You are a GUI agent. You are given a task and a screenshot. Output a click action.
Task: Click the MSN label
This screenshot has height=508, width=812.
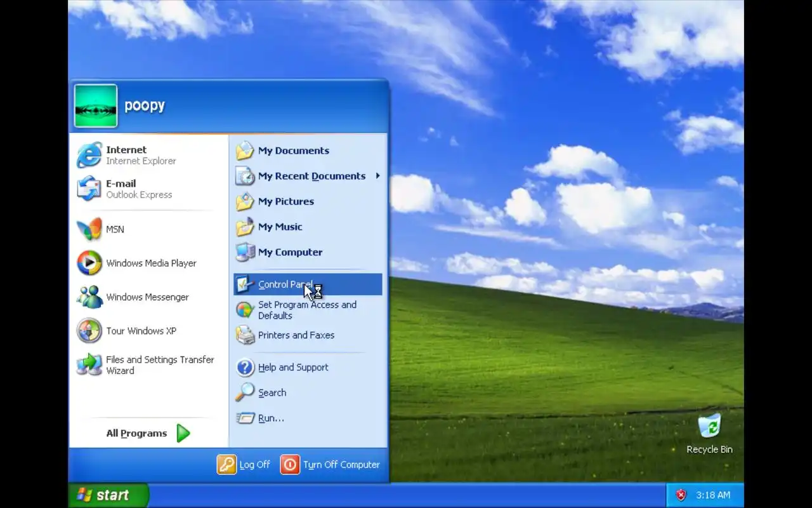pyautogui.click(x=115, y=229)
